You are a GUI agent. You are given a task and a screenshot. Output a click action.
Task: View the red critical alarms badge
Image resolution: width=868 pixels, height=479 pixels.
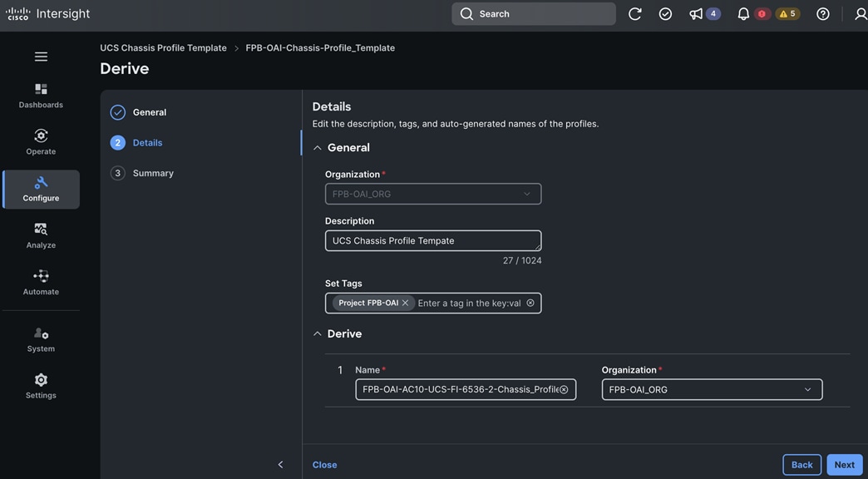pyautogui.click(x=762, y=14)
